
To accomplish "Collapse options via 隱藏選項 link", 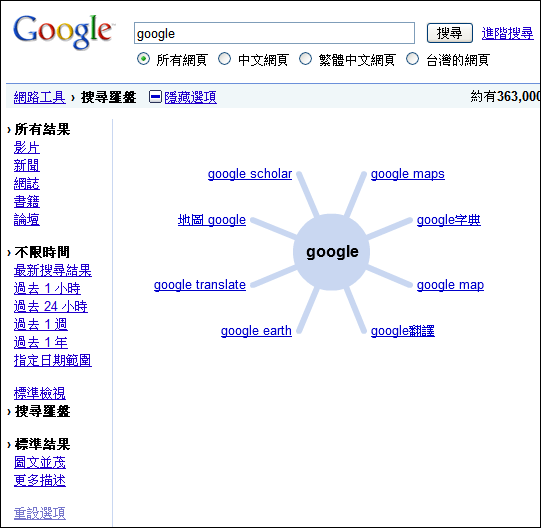I will click(x=190, y=97).
